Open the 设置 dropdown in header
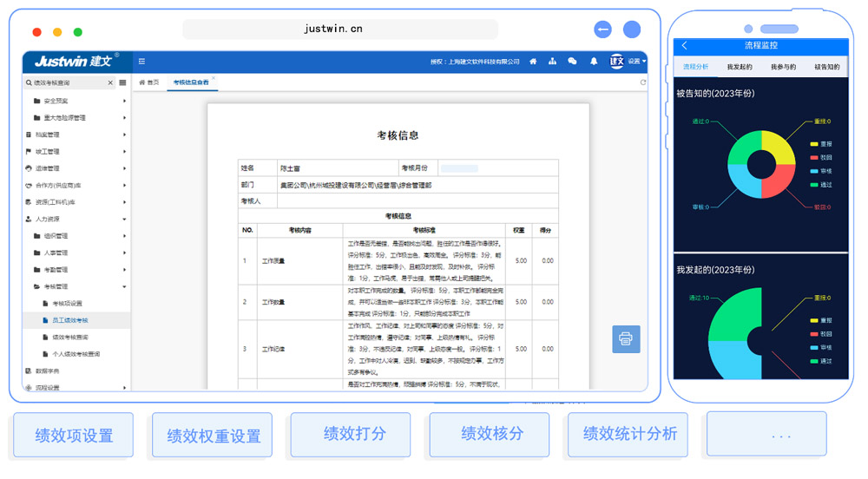The width and height of the screenshot is (868, 479). tap(637, 62)
